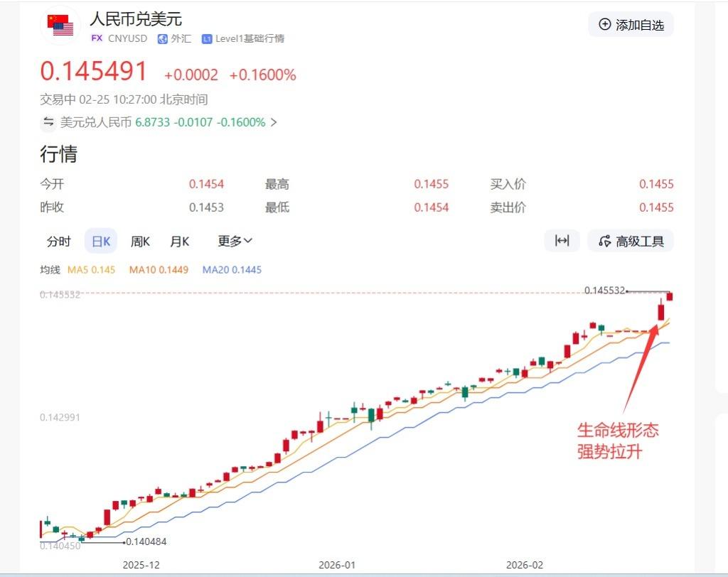Click the swap arrows icon beside 美元兑人民币
Viewport: 728px width, 577px height.
(48, 122)
